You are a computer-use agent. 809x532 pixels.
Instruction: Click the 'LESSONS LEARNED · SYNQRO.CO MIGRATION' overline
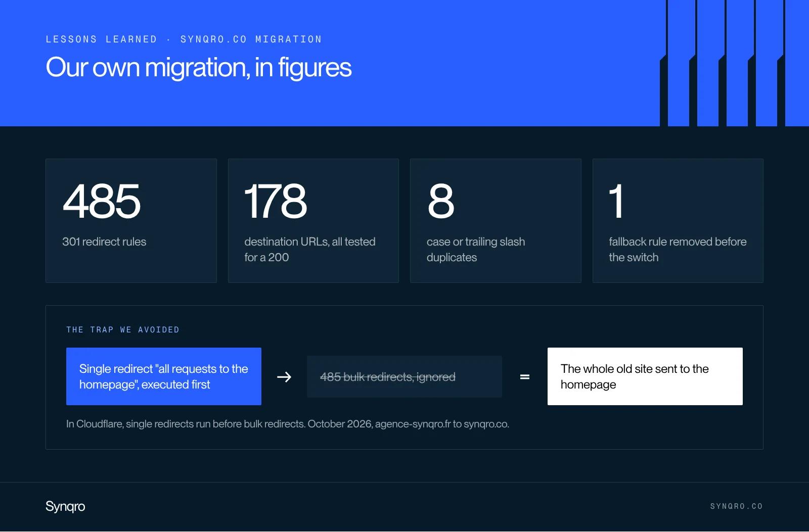click(184, 39)
